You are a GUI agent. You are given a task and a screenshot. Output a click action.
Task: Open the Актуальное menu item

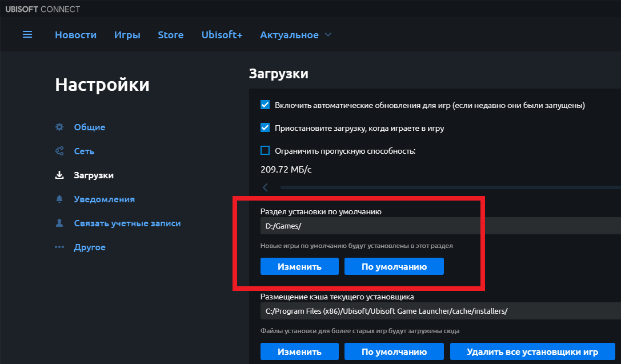tap(289, 35)
